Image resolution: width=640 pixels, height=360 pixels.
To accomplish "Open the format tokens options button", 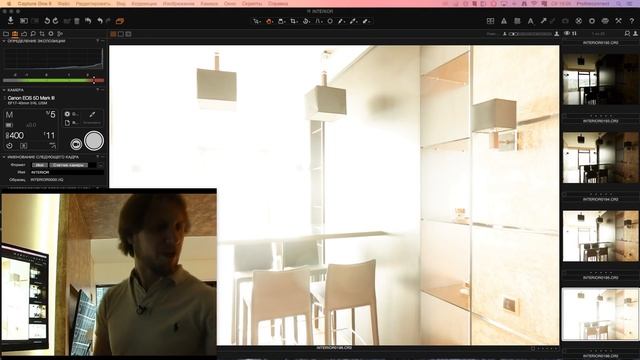I will tap(100, 165).
